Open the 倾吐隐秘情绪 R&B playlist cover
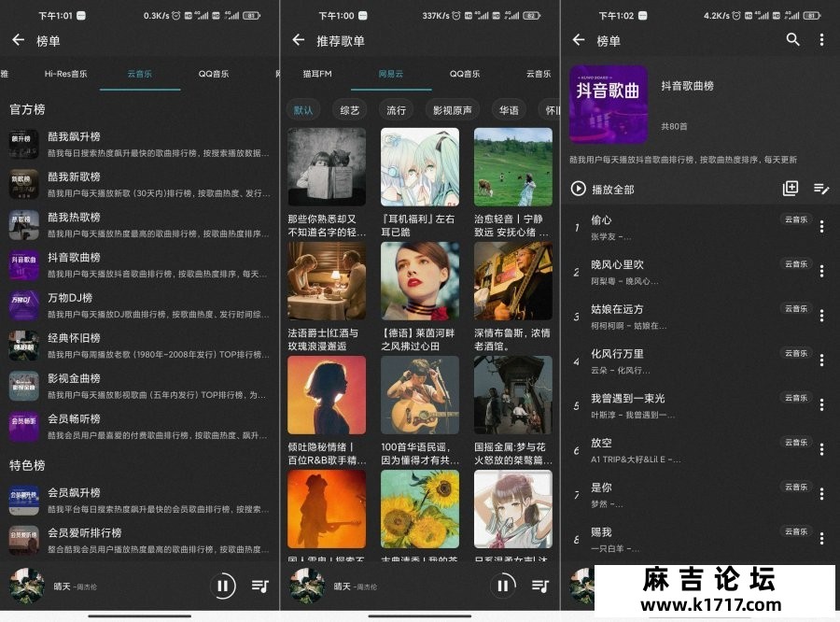 327,395
